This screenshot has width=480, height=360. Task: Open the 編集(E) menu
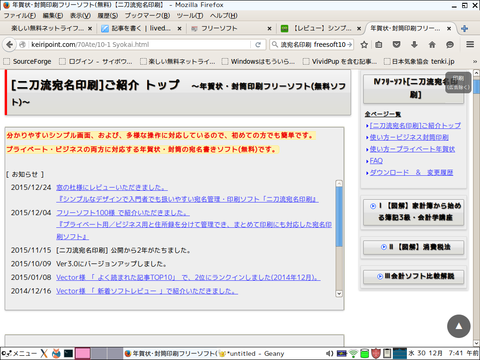coord(53,16)
